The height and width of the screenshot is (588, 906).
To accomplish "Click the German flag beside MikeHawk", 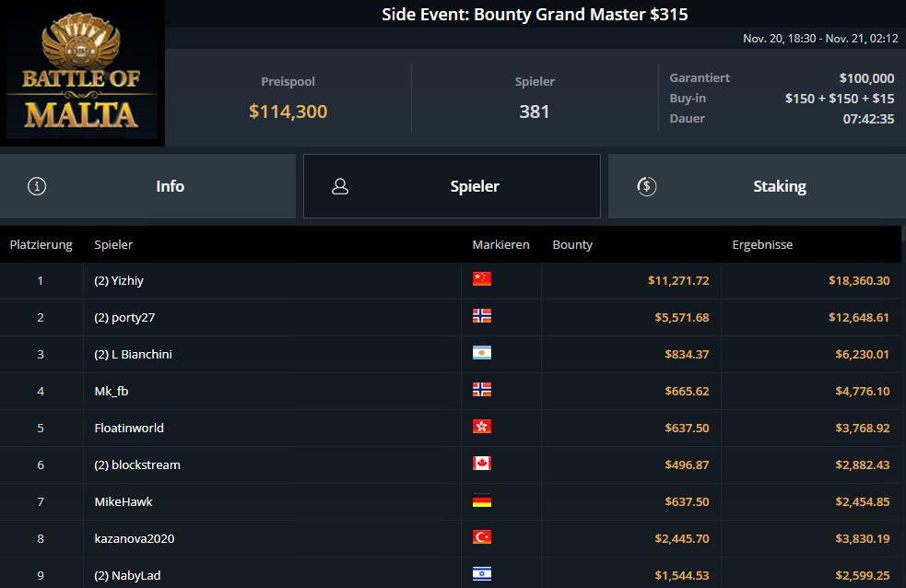I will click(481, 500).
